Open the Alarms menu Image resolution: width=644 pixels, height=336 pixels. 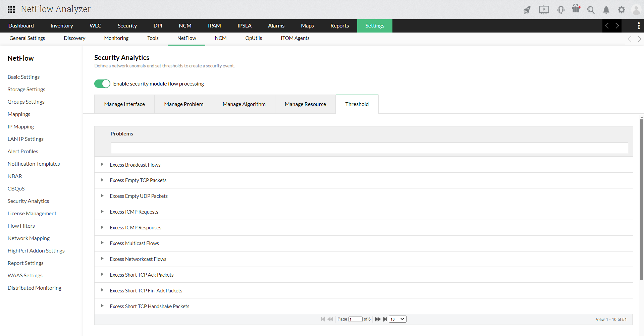276,26
